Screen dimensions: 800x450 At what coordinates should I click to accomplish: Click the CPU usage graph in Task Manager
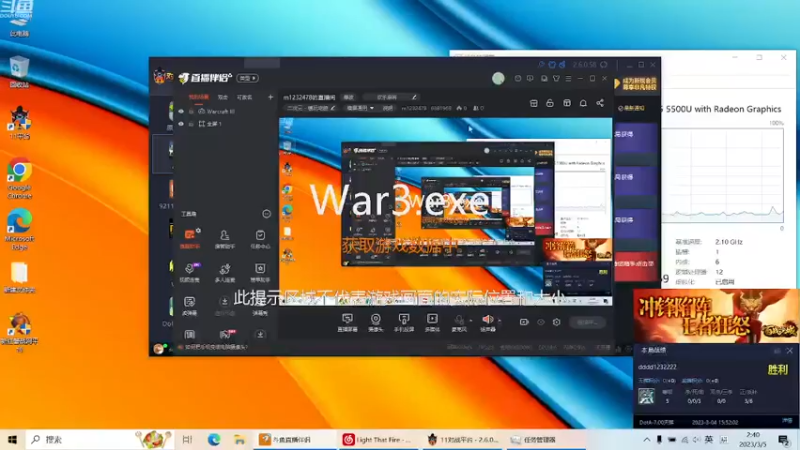[722, 176]
